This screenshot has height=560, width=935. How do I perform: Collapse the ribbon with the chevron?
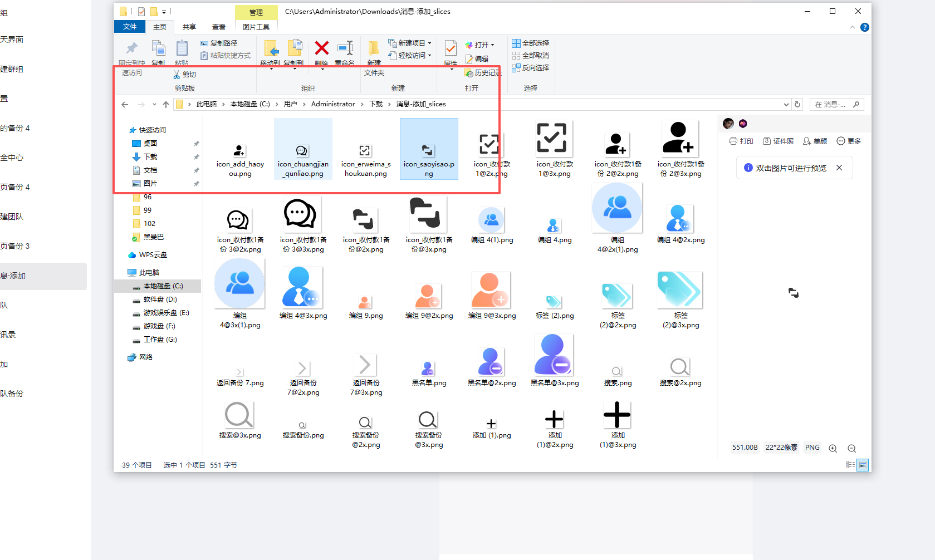coord(853,27)
